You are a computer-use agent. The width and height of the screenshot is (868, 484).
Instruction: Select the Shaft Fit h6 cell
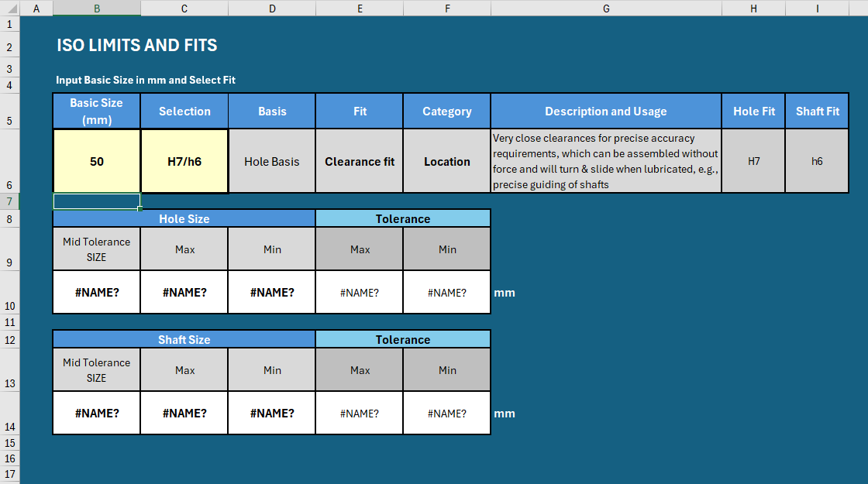tap(816, 160)
